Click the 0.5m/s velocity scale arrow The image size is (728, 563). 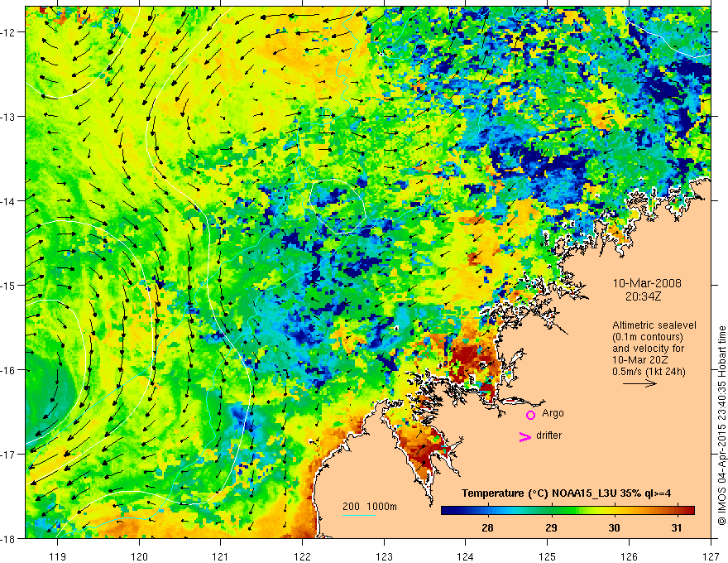(639, 383)
